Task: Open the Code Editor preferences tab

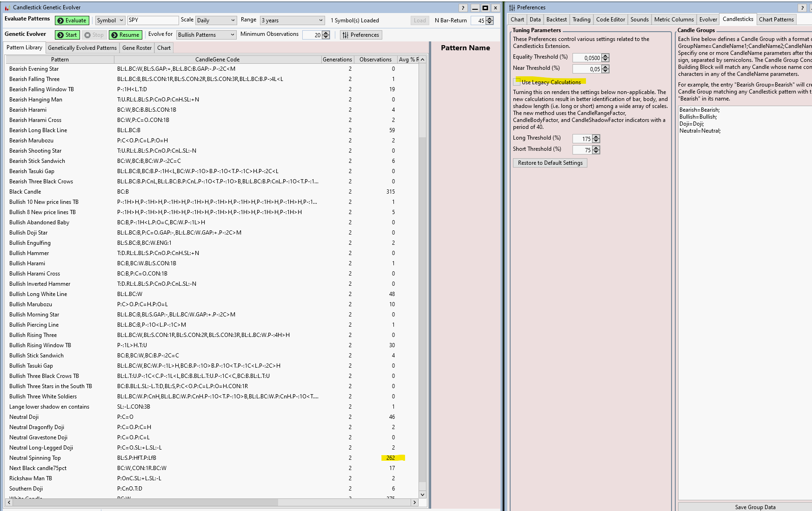Action: [611, 20]
